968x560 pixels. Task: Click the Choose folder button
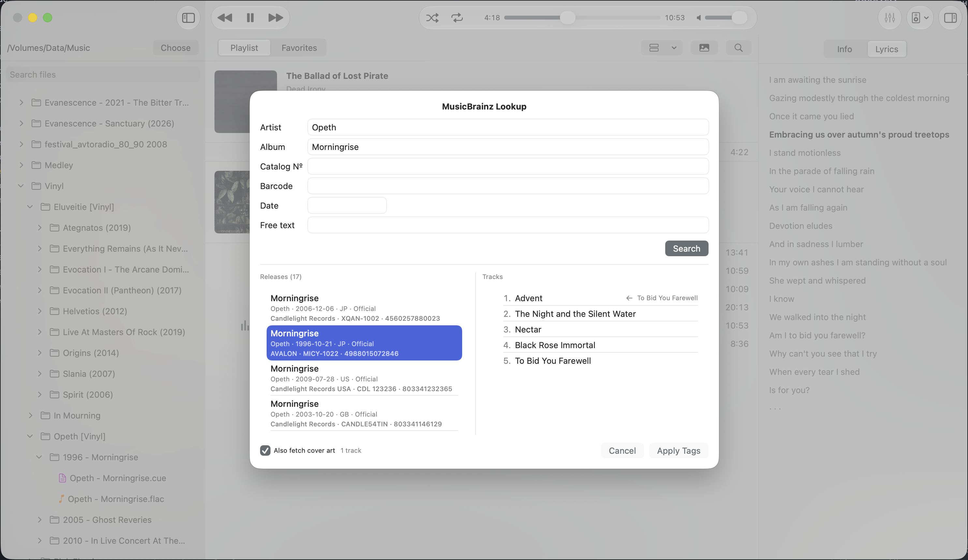click(176, 48)
